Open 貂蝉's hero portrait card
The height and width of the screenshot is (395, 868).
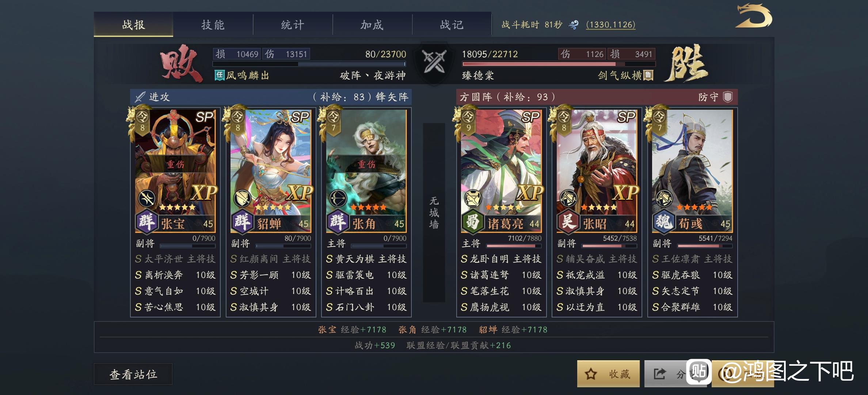click(x=271, y=171)
